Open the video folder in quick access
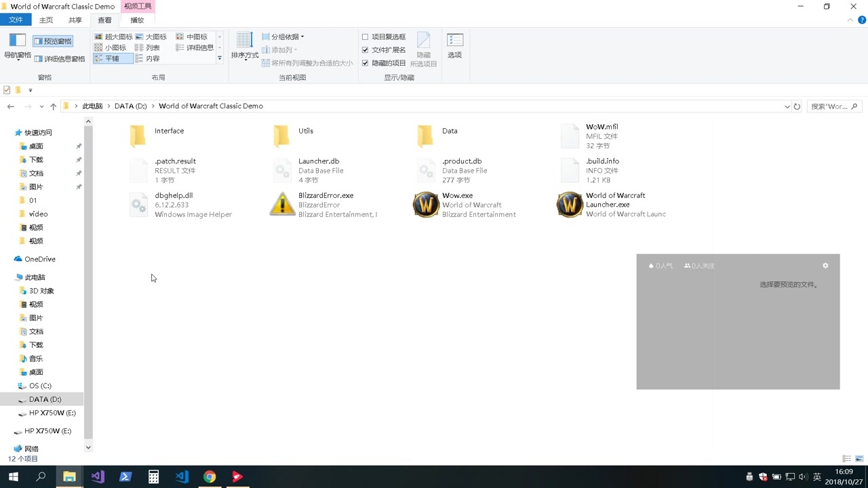 [x=38, y=214]
